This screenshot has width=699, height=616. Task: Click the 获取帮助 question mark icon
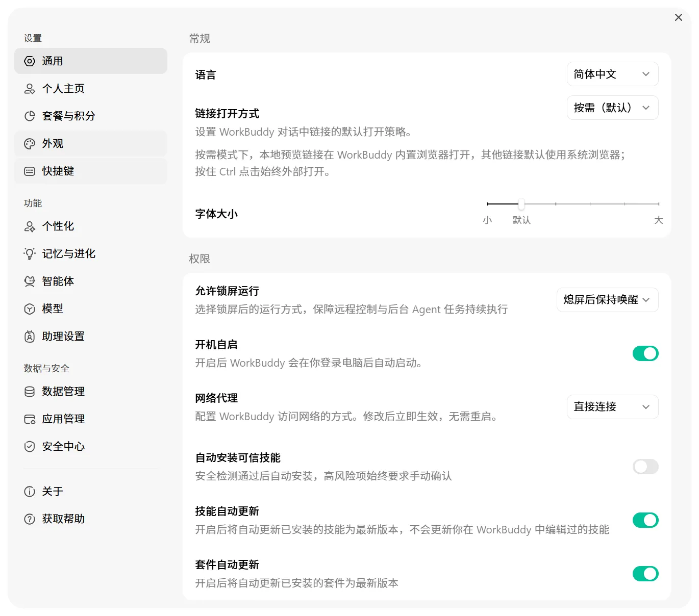coord(30,519)
